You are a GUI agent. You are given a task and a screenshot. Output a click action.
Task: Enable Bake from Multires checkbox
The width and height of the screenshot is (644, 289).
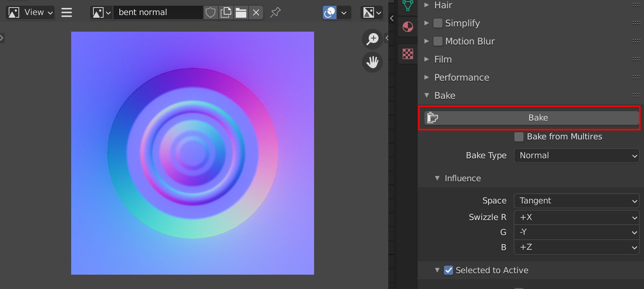point(519,137)
